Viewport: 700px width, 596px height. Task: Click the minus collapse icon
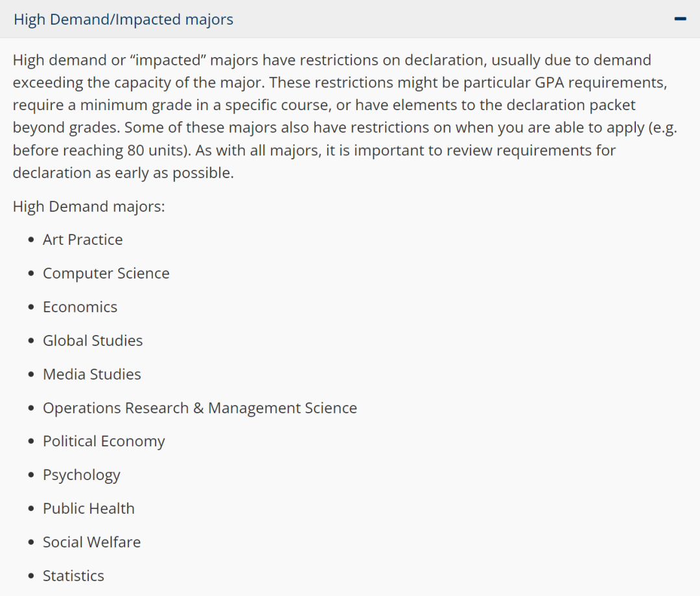click(680, 19)
